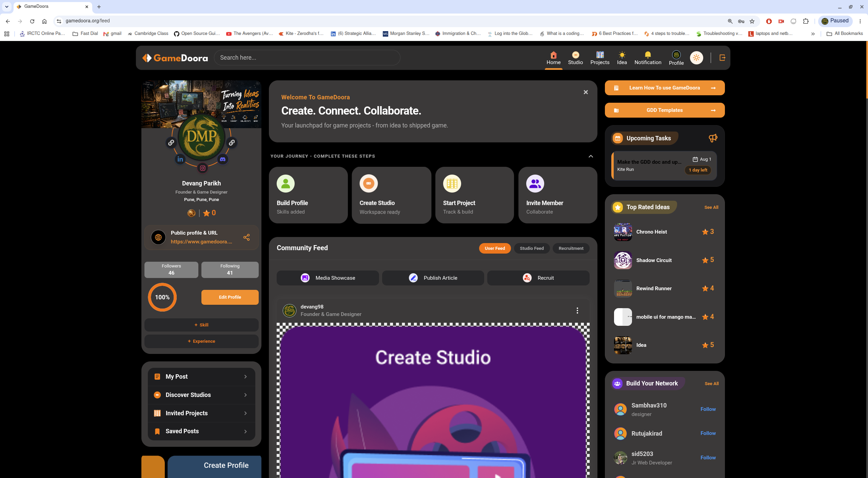This screenshot has width=868, height=478.
Task: Open the Notification bell
Action: point(648,58)
